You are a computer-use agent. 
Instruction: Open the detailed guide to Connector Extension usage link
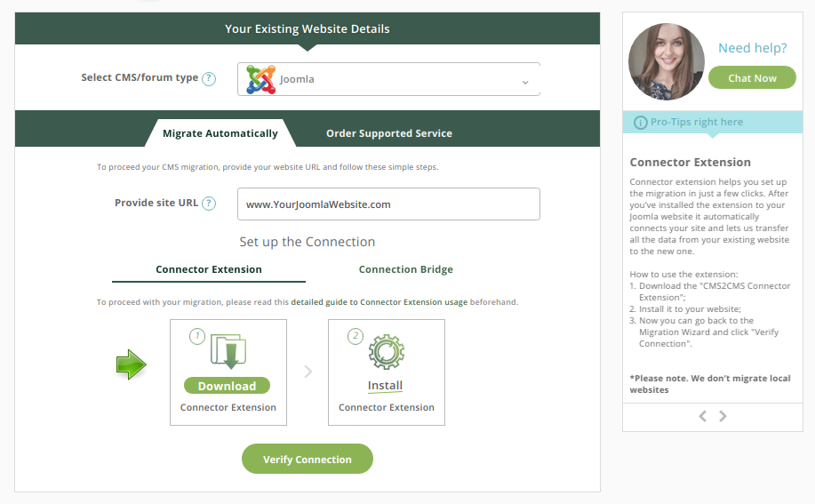(x=379, y=302)
